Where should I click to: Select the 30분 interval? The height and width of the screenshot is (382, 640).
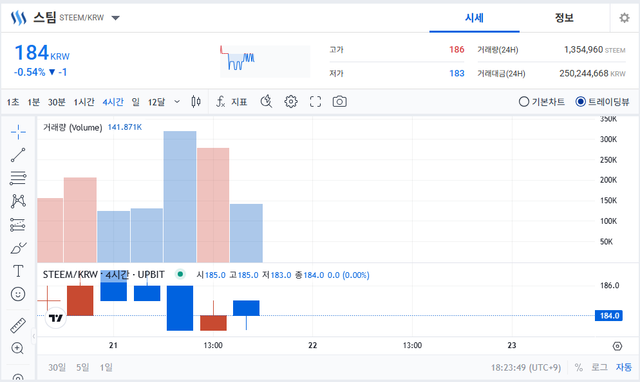point(56,102)
